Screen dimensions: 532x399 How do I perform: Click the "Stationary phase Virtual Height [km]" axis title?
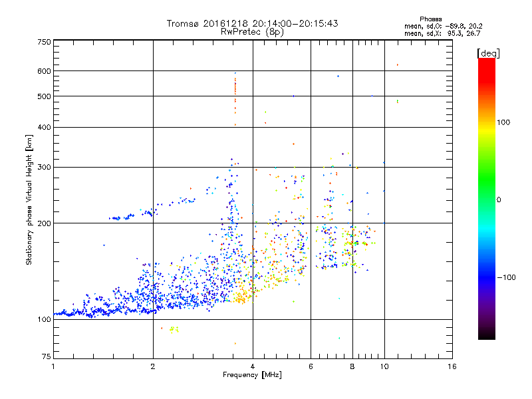(29, 200)
